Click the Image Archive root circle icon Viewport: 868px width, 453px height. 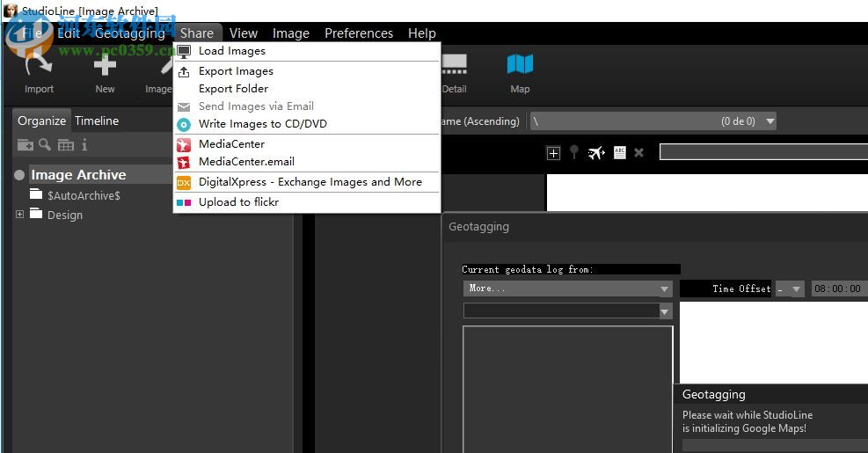pos(19,175)
